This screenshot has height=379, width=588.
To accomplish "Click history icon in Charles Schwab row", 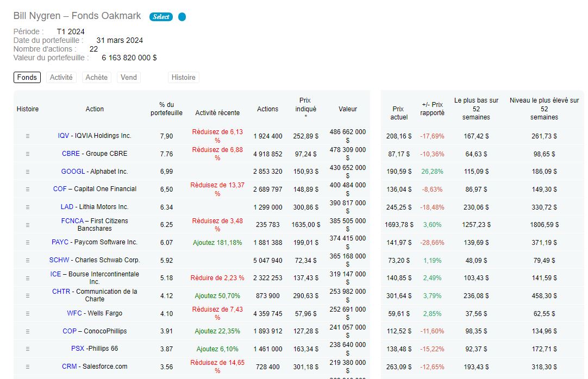I will click(28, 261).
